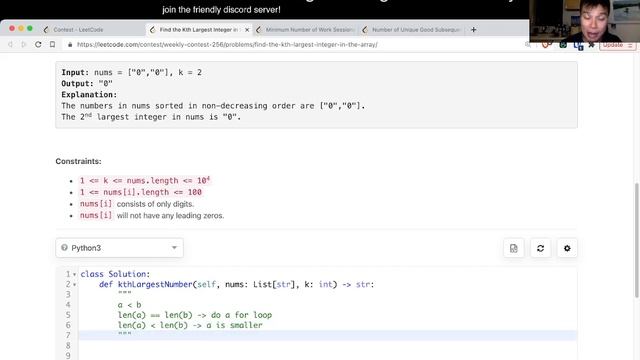Image resolution: width=640 pixels, height=360 pixels.
Task: Click the 'consists of only digits' text
Action: tap(155, 204)
